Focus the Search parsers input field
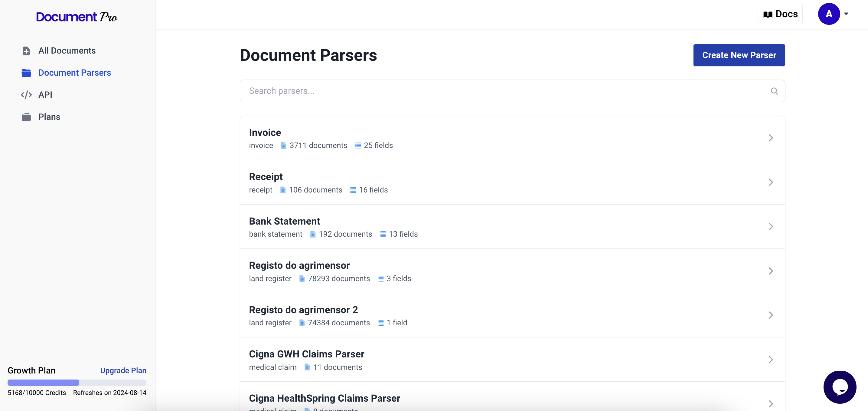 click(505, 91)
